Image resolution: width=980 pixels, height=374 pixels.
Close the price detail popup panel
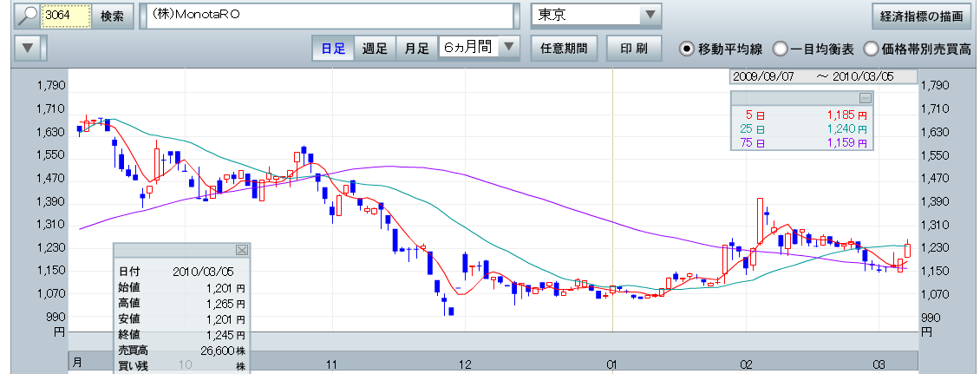242,250
